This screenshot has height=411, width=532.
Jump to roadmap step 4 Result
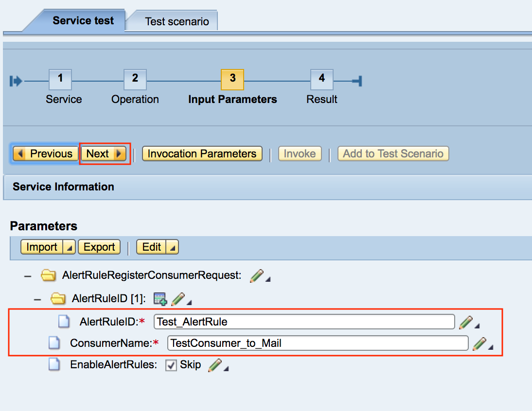321,80
